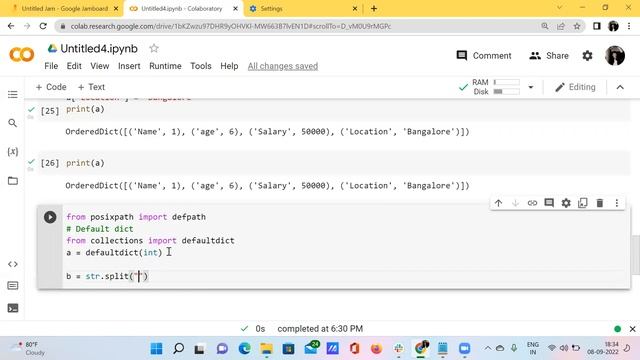Open the find and replace panel
This screenshot has width=640, height=360.
point(13,123)
